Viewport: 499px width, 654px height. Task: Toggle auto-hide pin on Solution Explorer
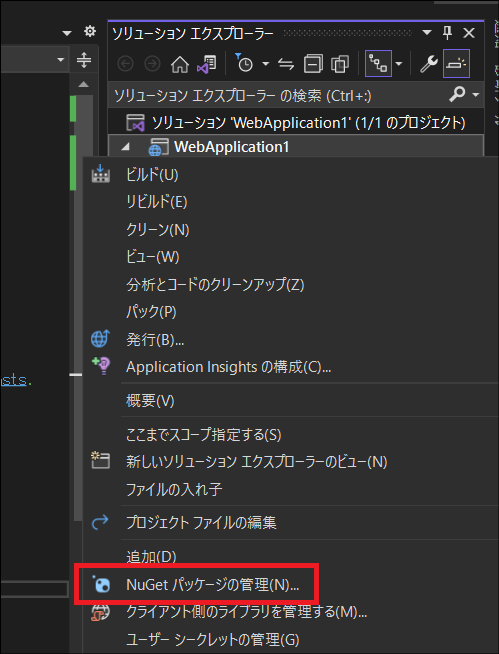[x=447, y=33]
